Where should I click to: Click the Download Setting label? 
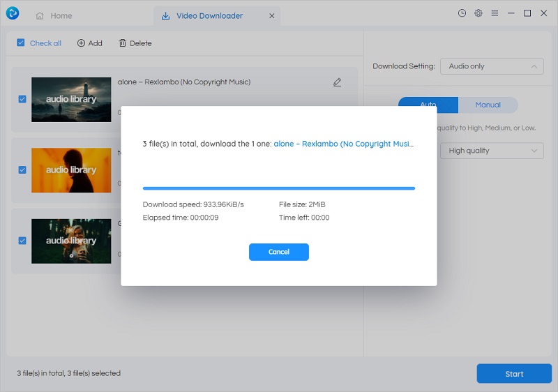(404, 66)
